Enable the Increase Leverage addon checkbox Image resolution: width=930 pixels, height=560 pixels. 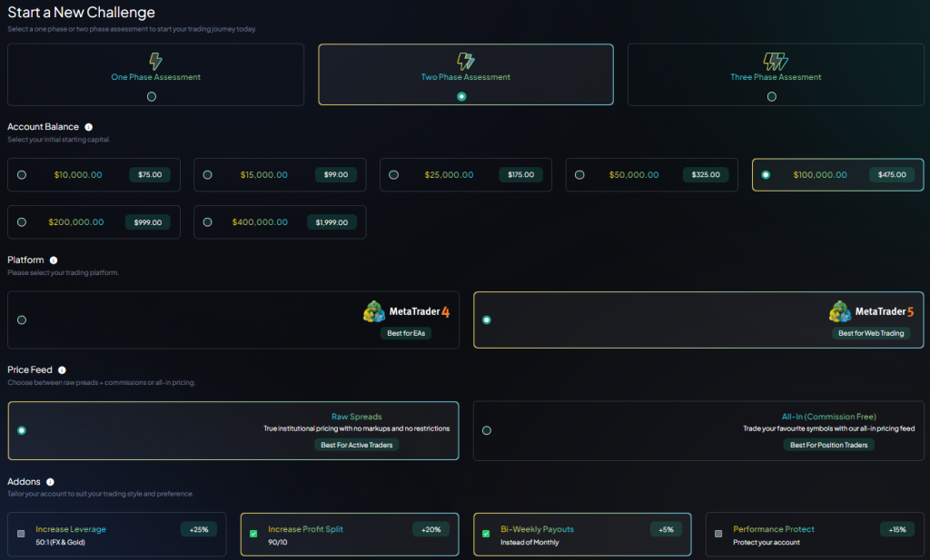click(21, 534)
